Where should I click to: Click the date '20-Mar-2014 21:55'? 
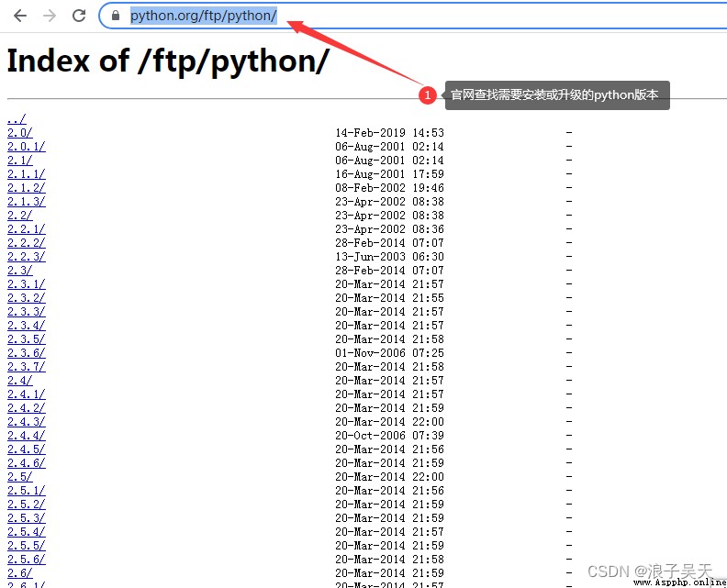coord(389,298)
